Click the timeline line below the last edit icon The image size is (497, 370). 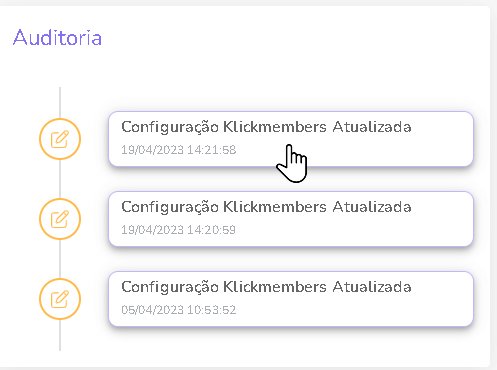(x=60, y=335)
